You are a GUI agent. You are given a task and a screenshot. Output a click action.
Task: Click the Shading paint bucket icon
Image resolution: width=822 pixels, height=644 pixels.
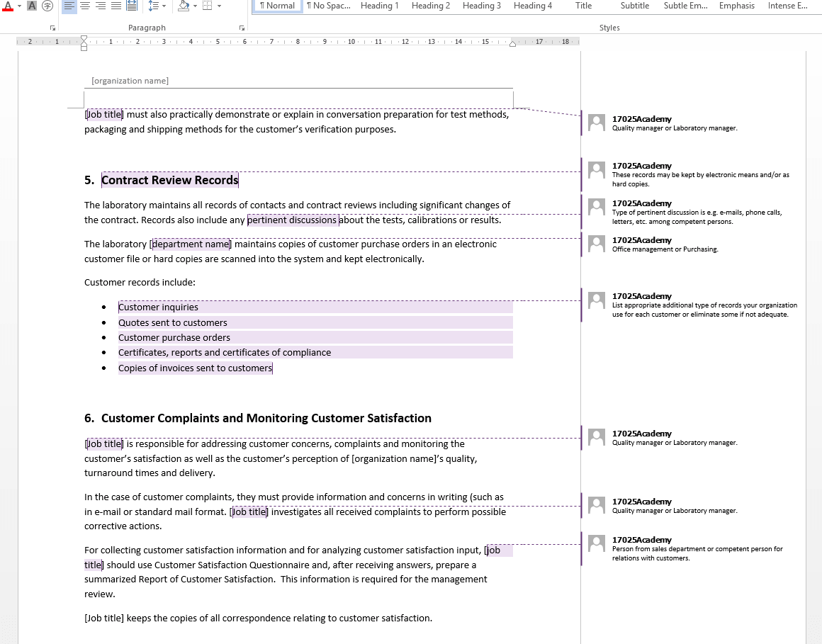click(183, 6)
